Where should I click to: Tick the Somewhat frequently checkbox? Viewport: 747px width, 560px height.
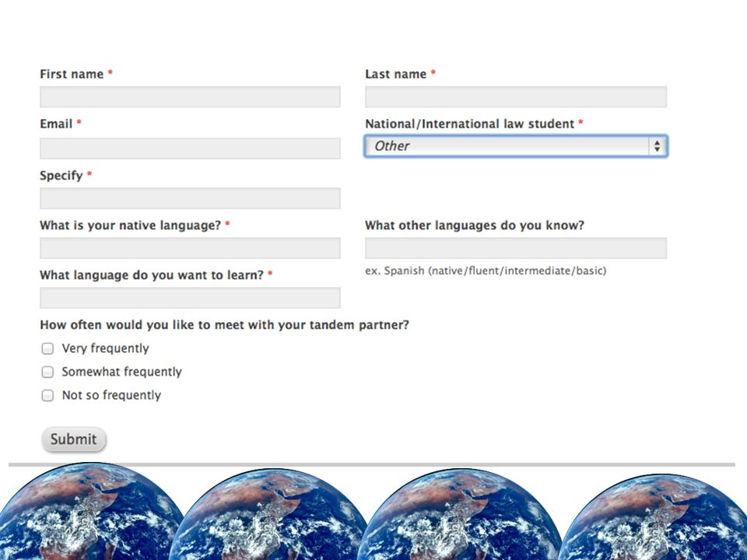point(47,372)
